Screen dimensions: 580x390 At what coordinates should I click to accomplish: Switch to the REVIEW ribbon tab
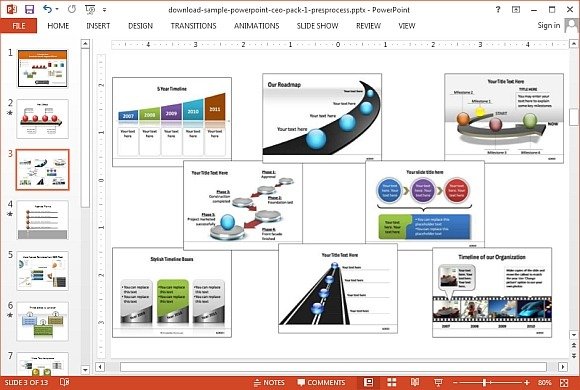(368, 26)
